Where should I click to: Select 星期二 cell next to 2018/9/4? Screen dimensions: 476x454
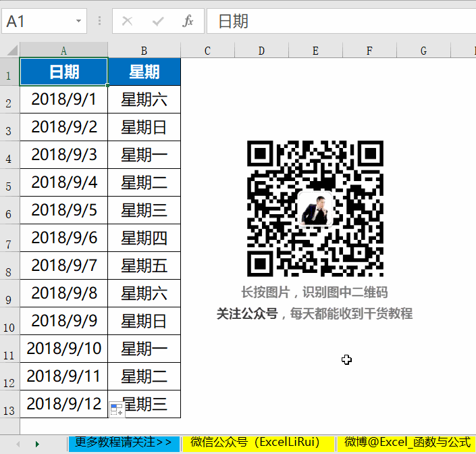coord(144,182)
